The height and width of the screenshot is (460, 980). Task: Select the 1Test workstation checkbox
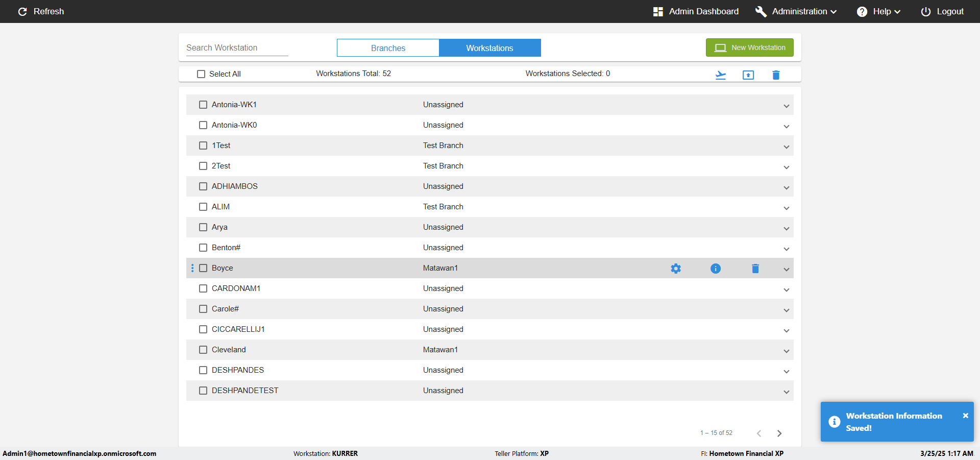203,146
